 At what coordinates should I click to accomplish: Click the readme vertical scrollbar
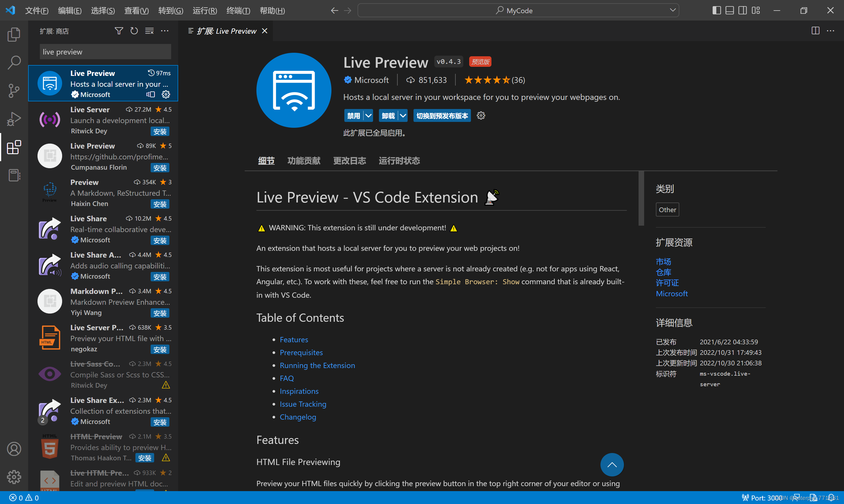pyautogui.click(x=641, y=199)
